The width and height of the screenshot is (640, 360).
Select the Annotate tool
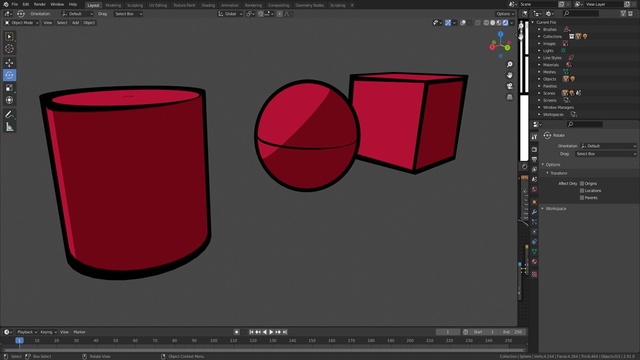9,115
